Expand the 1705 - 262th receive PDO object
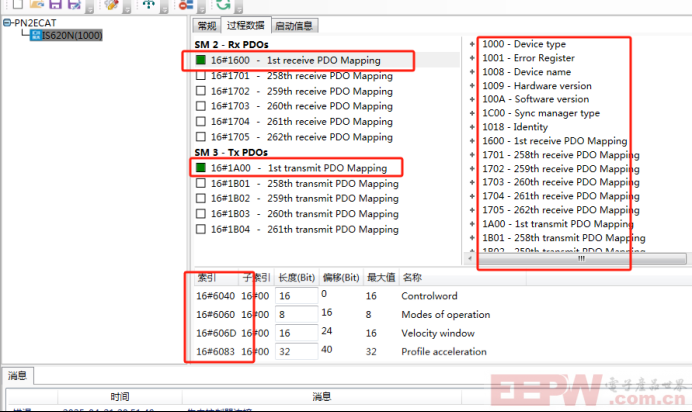Image resolution: width=692 pixels, height=412 pixels. (472, 210)
